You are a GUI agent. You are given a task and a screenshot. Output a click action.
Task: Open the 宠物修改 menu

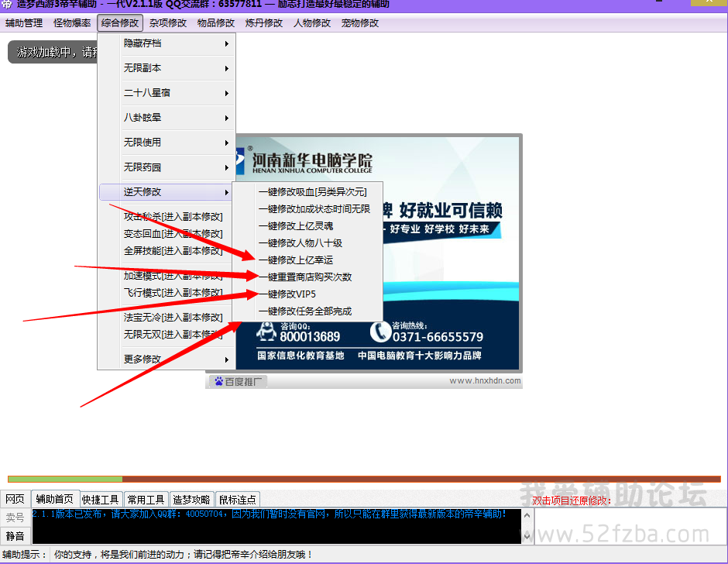pyautogui.click(x=360, y=22)
